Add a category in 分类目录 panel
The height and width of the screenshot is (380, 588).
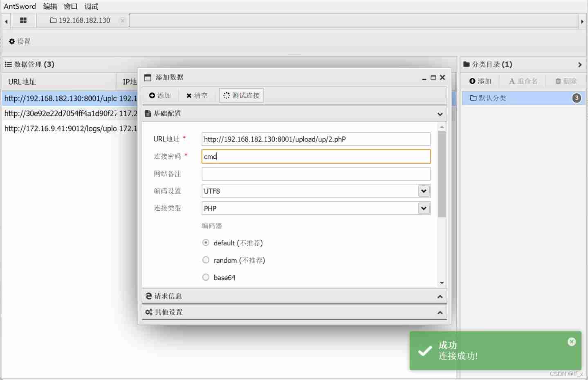(480, 81)
